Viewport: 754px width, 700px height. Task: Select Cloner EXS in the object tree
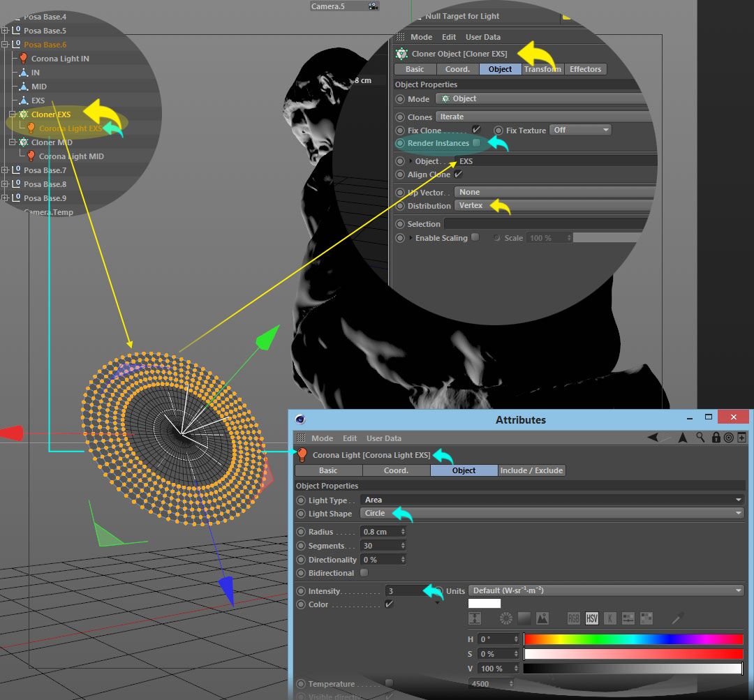point(51,114)
